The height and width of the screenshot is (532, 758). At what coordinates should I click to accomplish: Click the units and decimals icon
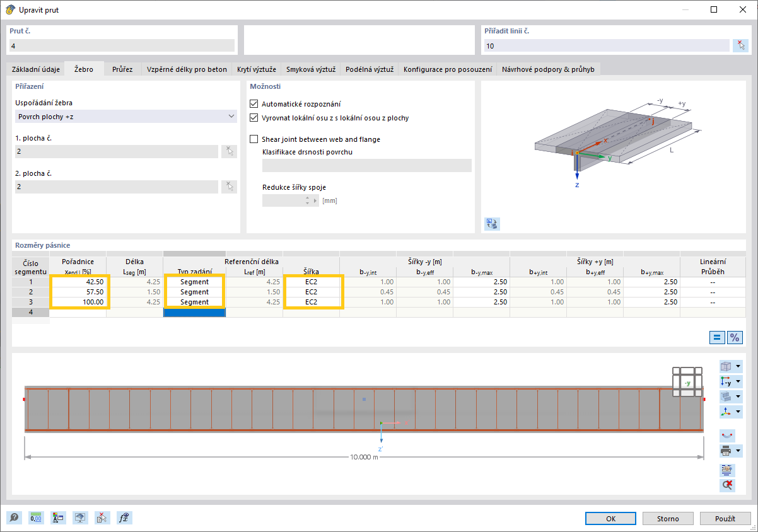point(36,518)
